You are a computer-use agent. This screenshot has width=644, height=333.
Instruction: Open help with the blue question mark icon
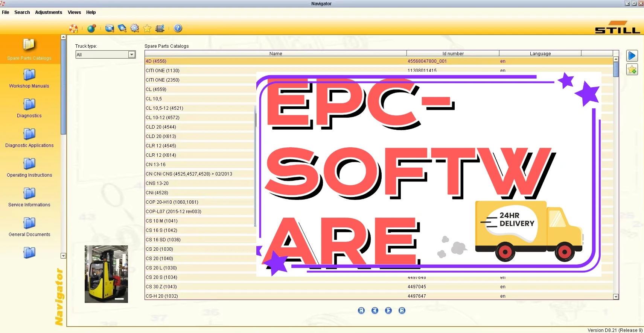(178, 28)
